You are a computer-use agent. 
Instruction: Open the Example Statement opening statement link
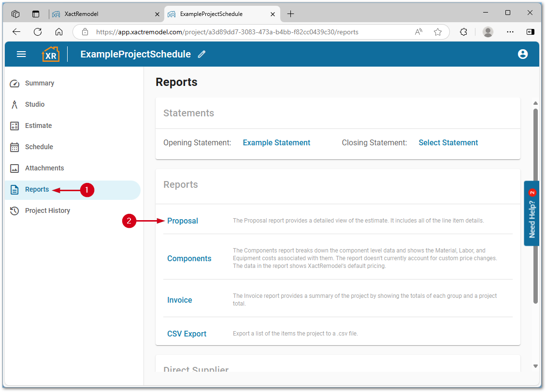[x=276, y=142]
